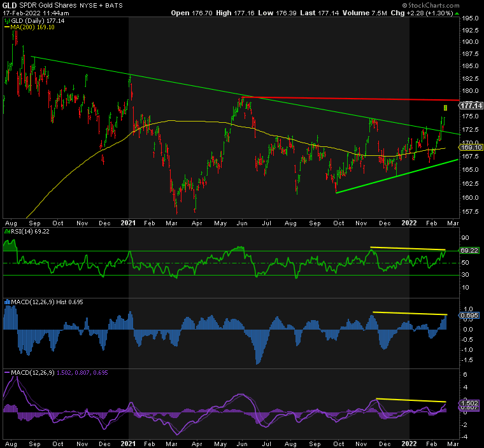
Task: Click the MA(200) 169.10 legend label
Action: tap(32, 27)
